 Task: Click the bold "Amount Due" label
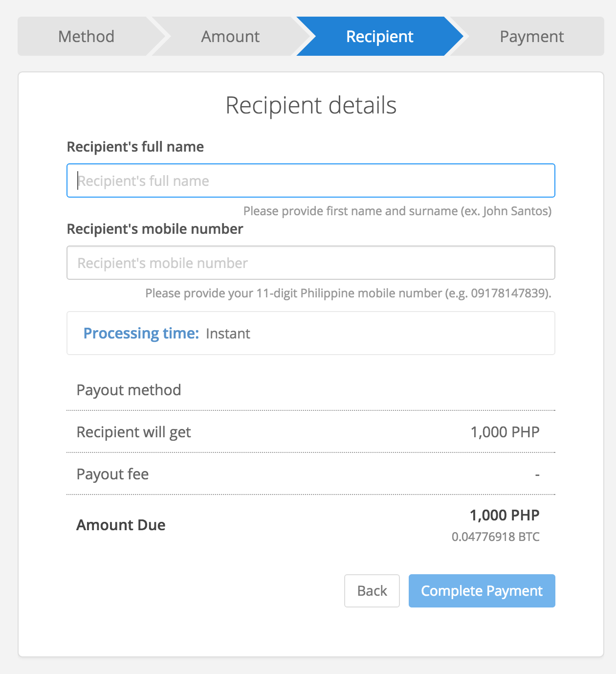(121, 525)
